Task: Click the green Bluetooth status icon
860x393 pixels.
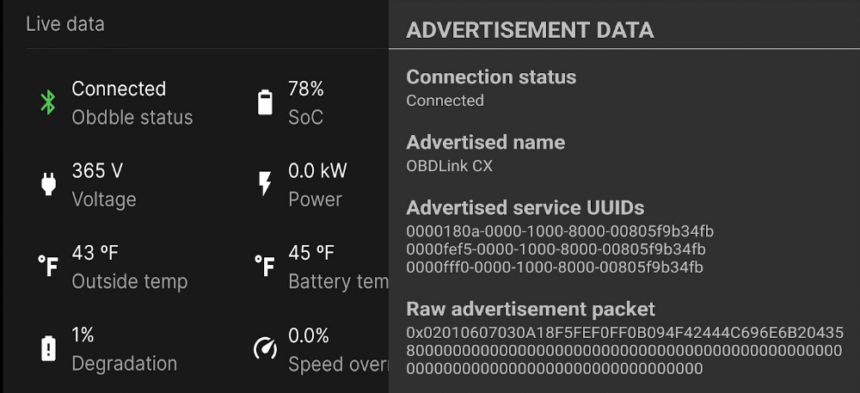Action: click(48, 102)
